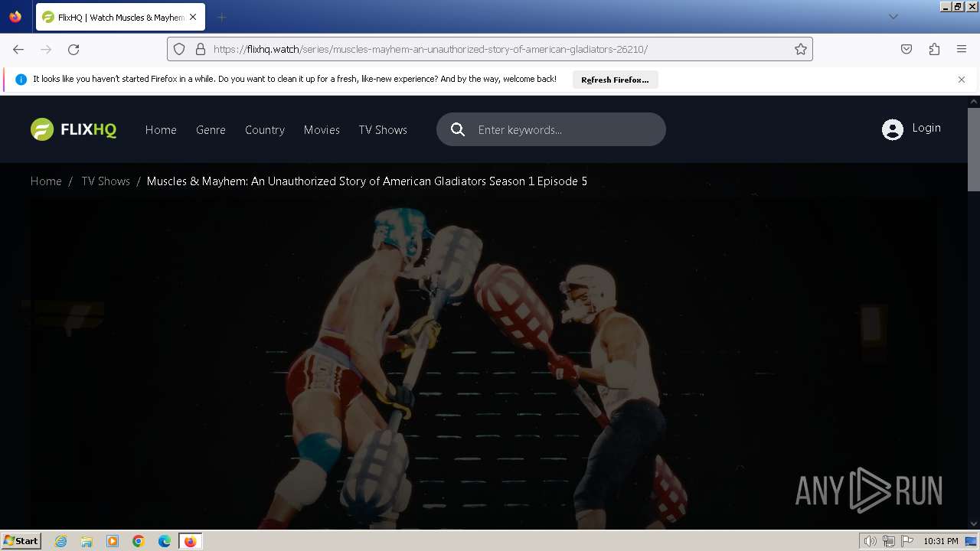Image resolution: width=980 pixels, height=551 pixels.
Task: Click the Home breadcrumb link
Action: coord(46,181)
